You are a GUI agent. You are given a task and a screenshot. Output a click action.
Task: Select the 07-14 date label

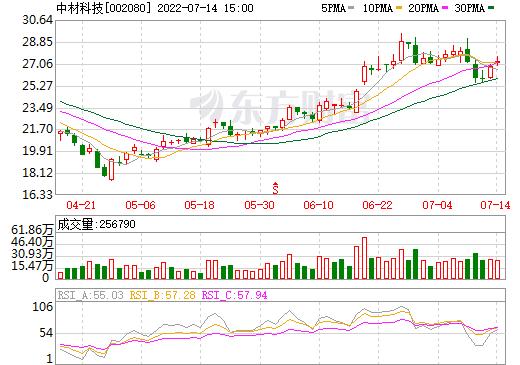495,205
